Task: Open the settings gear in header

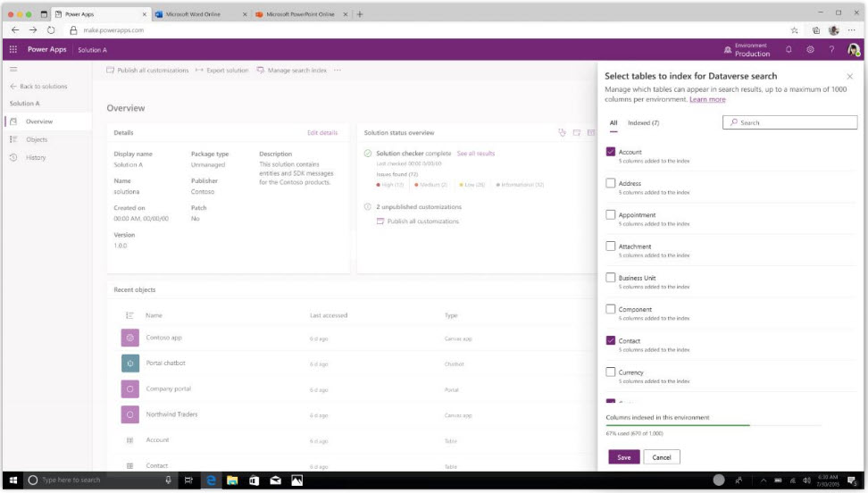Action: tap(810, 50)
